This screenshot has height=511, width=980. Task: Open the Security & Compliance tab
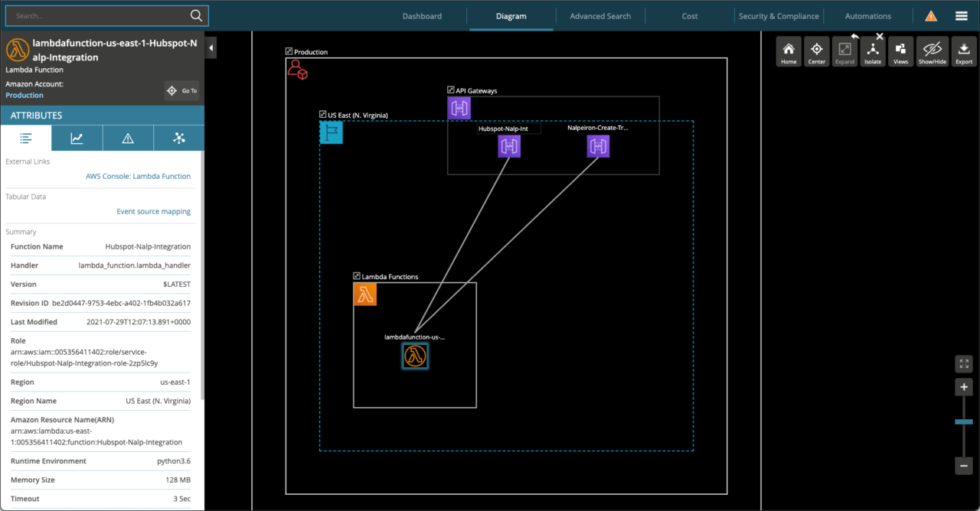pos(779,15)
